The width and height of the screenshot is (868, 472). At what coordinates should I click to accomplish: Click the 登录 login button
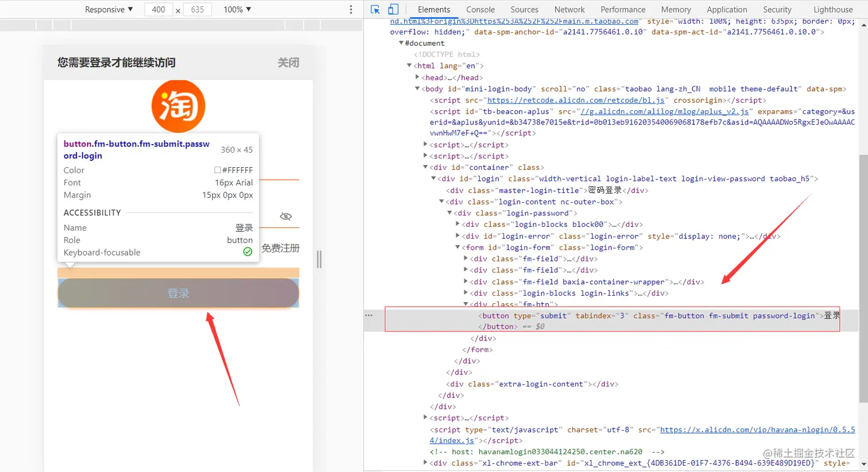[178, 293]
